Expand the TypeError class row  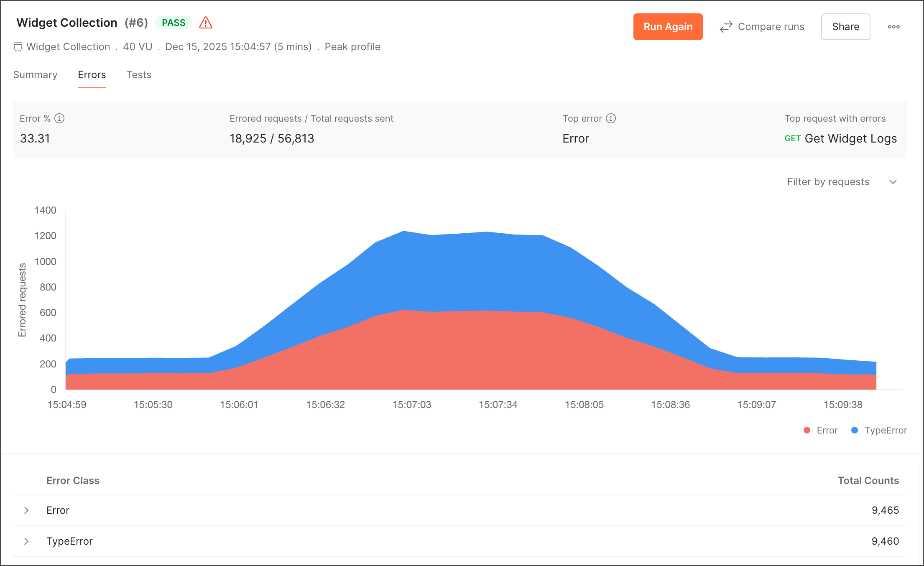[26, 541]
